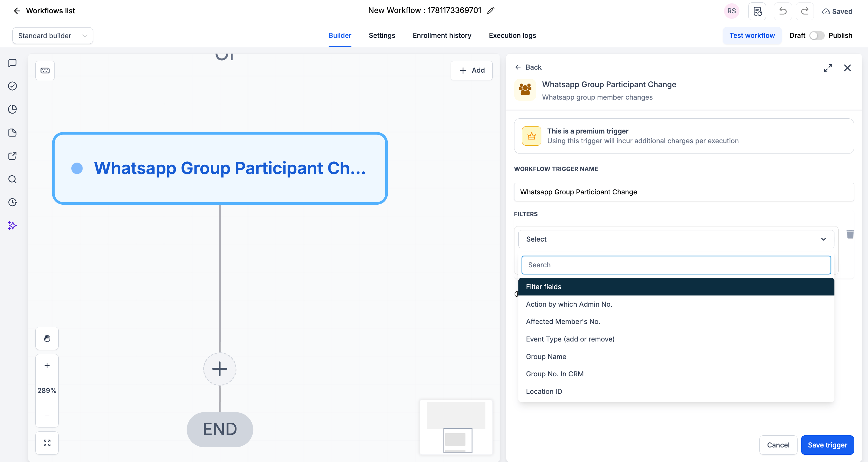This screenshot has height=462, width=868.
Task: Click canvas minimap thumbnail
Action: pyautogui.click(x=456, y=427)
